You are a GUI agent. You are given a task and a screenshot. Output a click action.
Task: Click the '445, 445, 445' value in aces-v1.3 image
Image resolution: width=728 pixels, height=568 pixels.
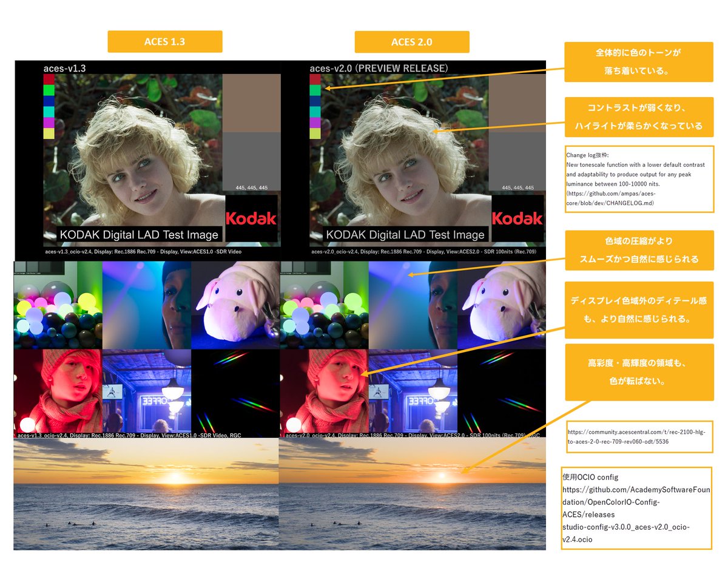click(x=252, y=188)
